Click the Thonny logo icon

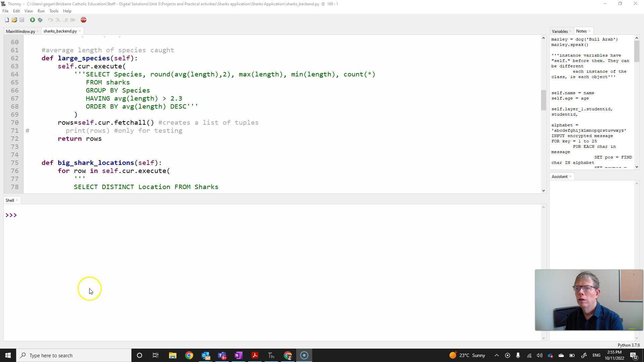tap(3, 4)
